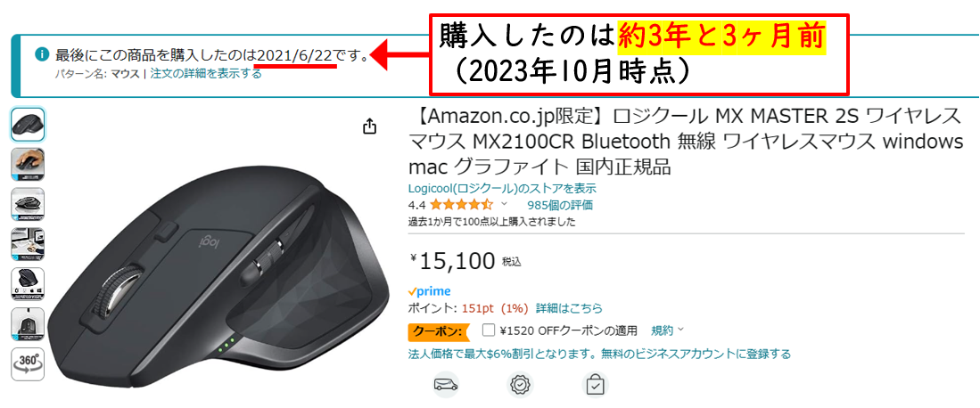980x408 pixels.
Task: Click the share icon above product image
Action: [369, 126]
